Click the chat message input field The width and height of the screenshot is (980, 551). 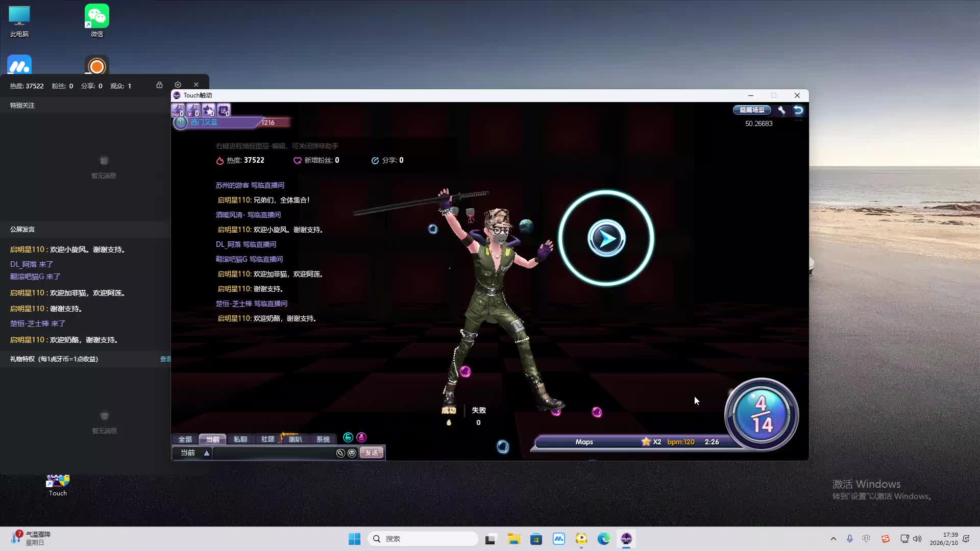pyautogui.click(x=274, y=453)
